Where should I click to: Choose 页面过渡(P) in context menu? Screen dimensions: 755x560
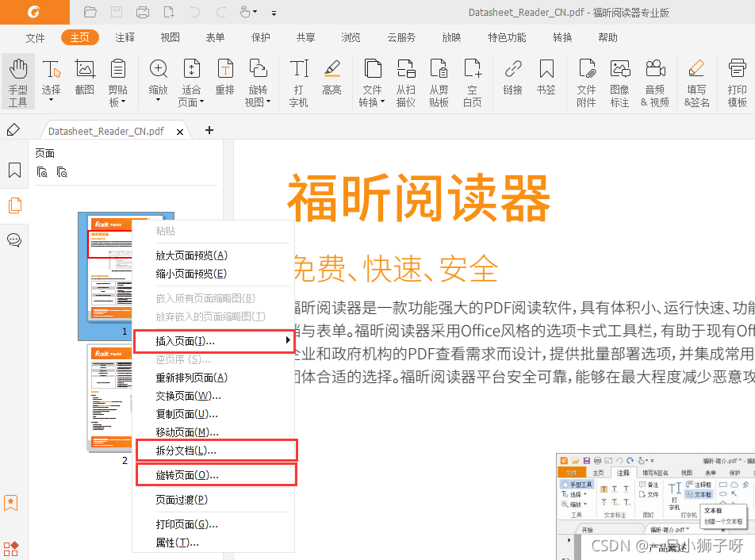(x=213, y=500)
